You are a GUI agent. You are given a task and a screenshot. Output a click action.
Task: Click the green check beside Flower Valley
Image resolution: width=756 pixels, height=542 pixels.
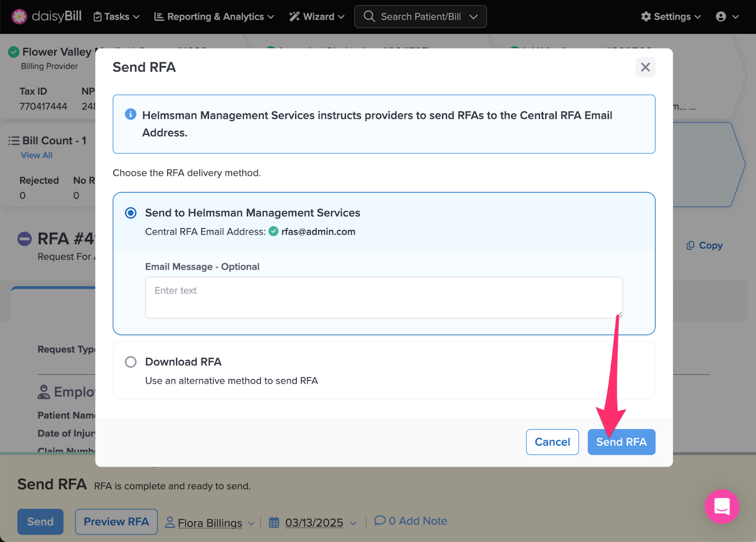pos(14,51)
